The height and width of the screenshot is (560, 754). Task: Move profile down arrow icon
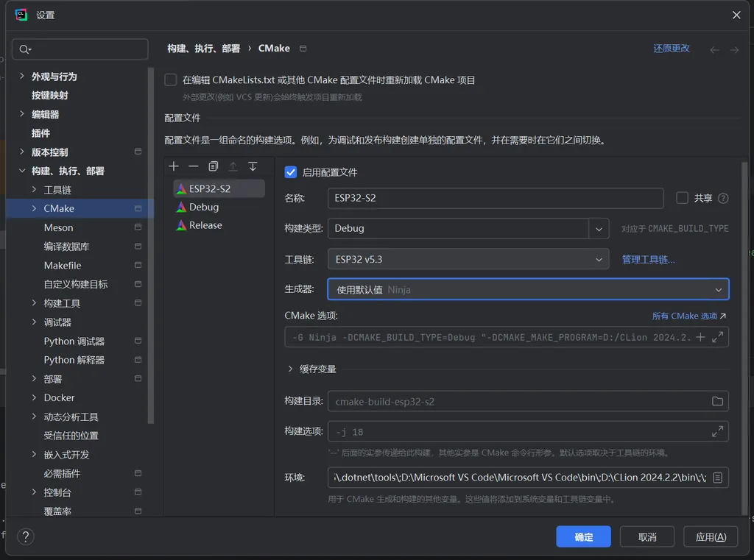pos(253,166)
